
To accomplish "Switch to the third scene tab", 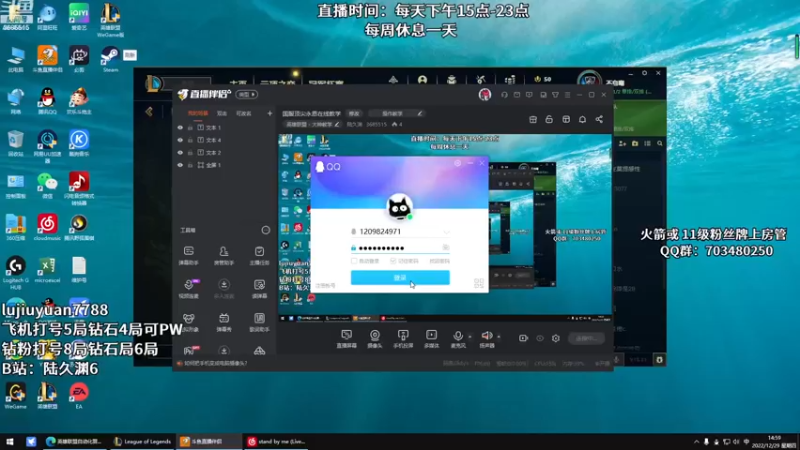I will coord(243,113).
